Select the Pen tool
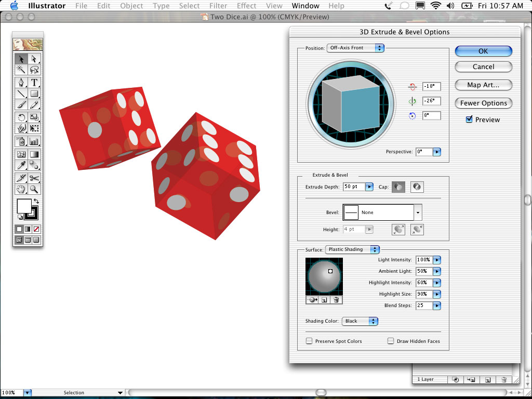 click(x=21, y=82)
